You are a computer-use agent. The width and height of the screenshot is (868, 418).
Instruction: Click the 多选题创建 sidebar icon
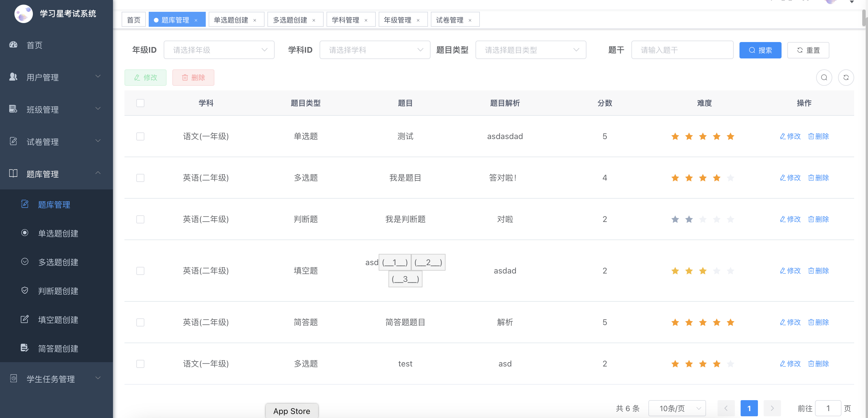tap(24, 261)
